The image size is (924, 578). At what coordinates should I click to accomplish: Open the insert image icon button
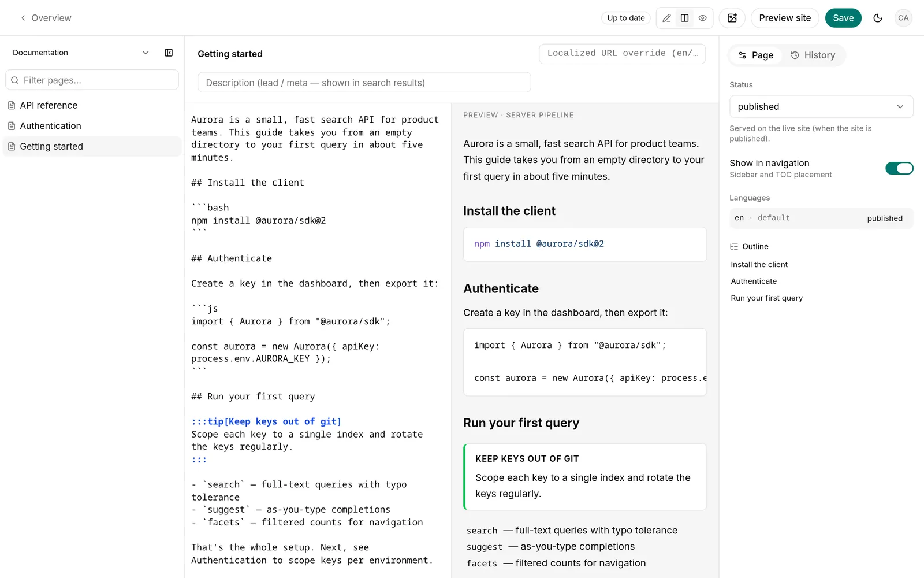coord(732,18)
